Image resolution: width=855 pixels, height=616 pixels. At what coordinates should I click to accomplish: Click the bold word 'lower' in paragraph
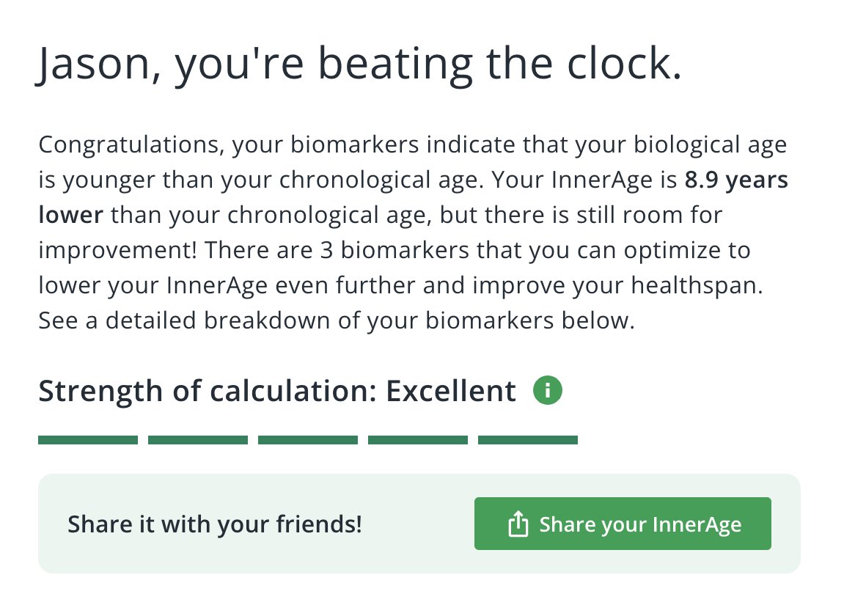click(70, 215)
